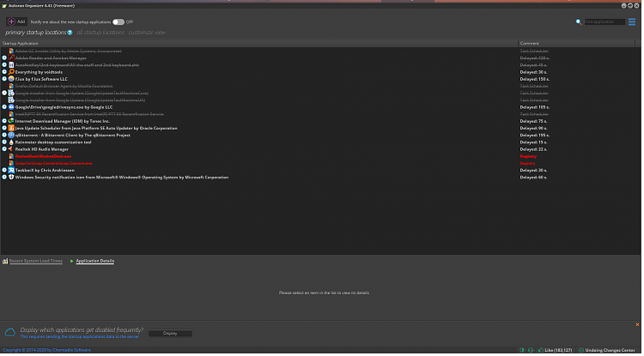Click the Intel PTT EK Recertification row icon
This screenshot has width=644, height=356.
pos(11,114)
